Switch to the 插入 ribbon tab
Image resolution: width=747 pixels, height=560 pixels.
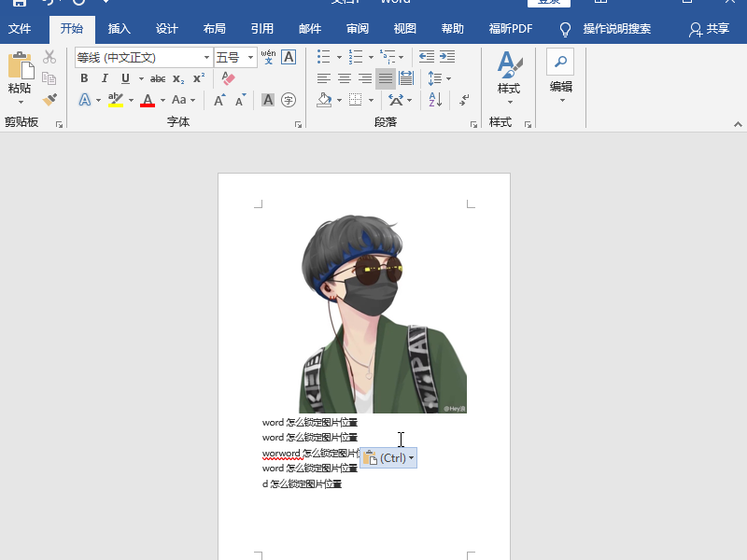[120, 29]
